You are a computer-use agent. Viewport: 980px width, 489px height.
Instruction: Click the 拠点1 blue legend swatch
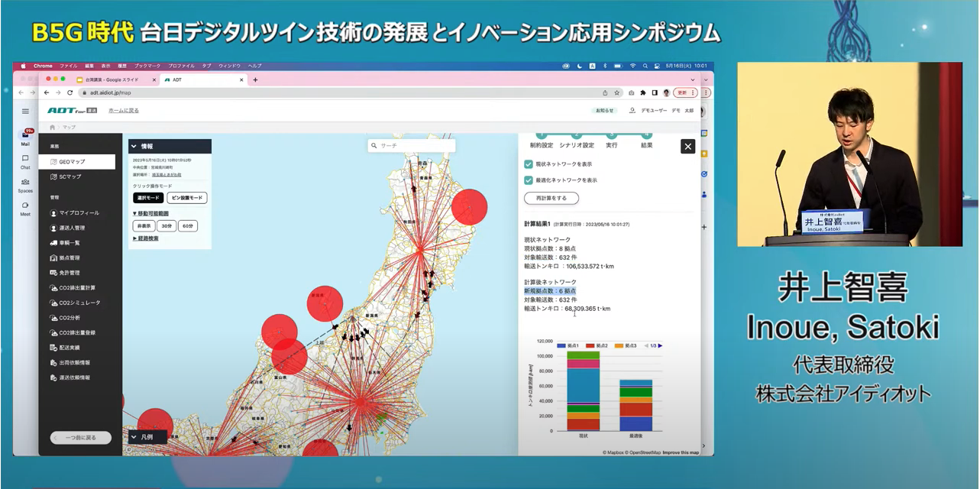(x=561, y=346)
